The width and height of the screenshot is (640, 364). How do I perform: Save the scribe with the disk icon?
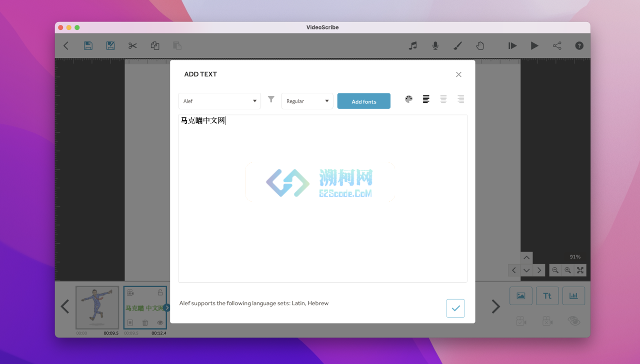[x=88, y=46]
